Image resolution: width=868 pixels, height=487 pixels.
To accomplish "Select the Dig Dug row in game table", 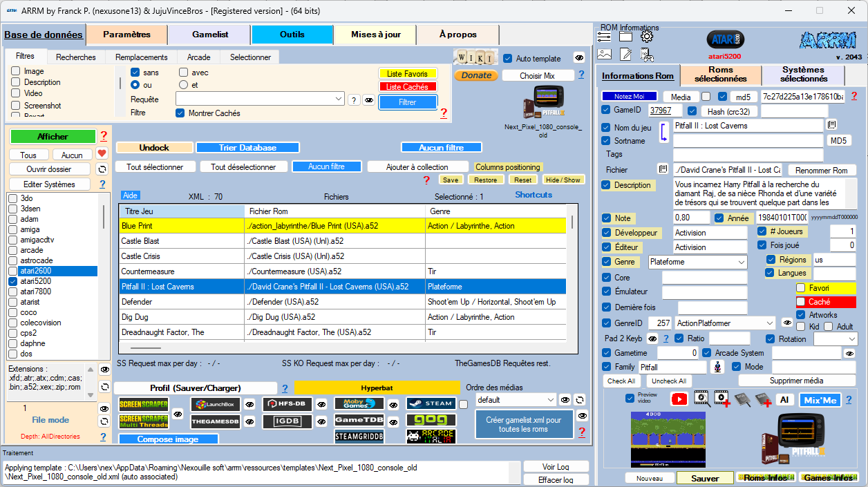I will [x=342, y=317].
